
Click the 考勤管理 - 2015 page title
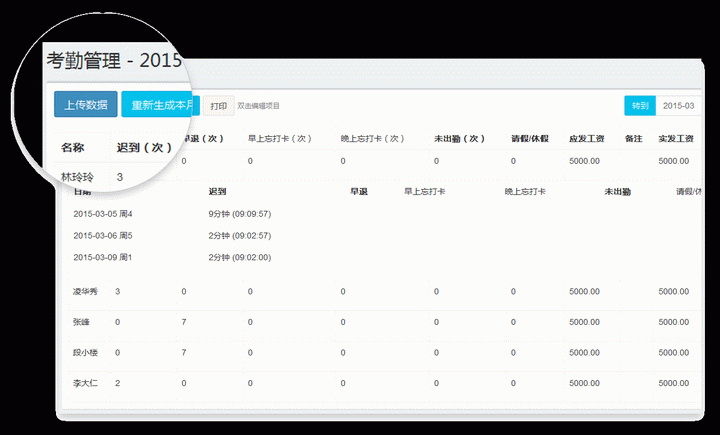[x=114, y=61]
